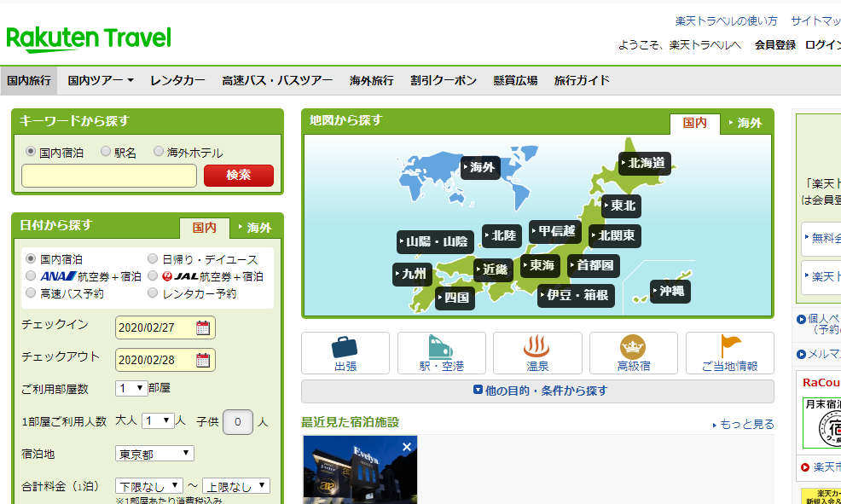The height and width of the screenshot is (504, 841).
Task: Click the 子供 child count box
Action: pos(238,422)
